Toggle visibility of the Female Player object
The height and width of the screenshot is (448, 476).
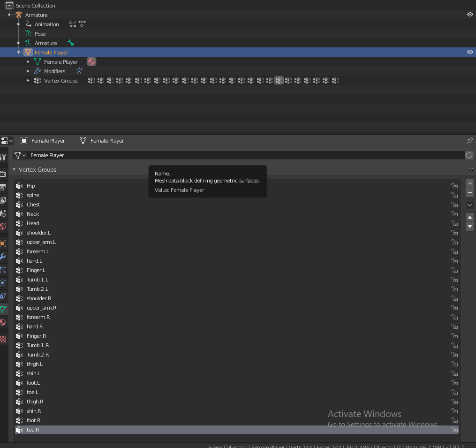point(469,52)
